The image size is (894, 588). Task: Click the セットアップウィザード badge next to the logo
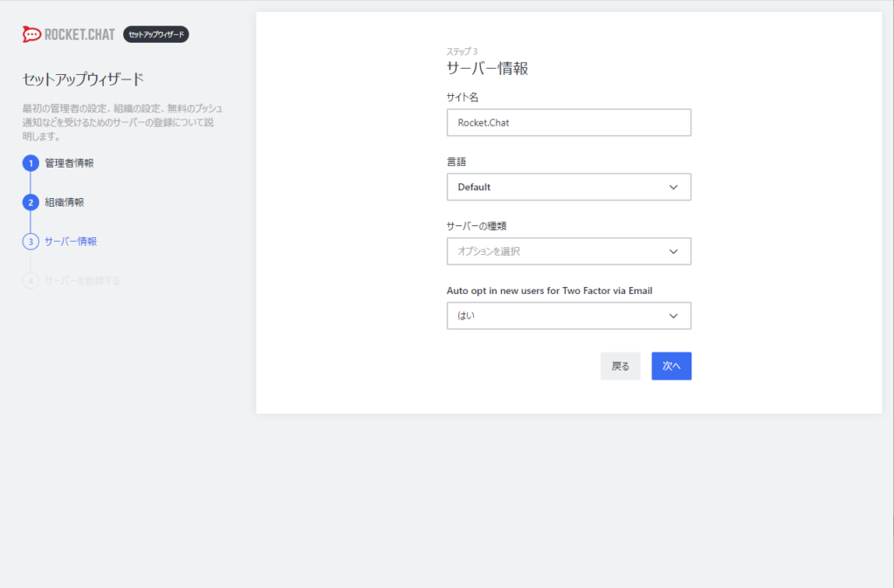point(155,34)
